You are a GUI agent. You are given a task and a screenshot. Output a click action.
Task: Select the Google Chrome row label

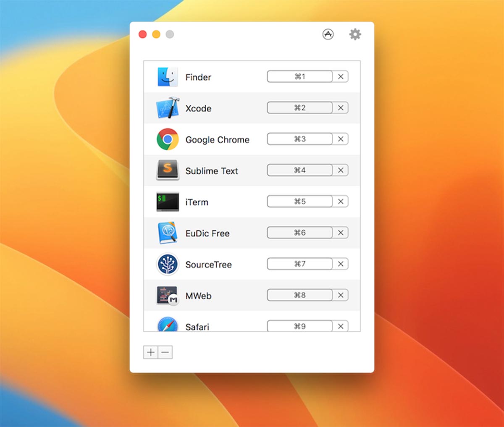pyautogui.click(x=218, y=140)
